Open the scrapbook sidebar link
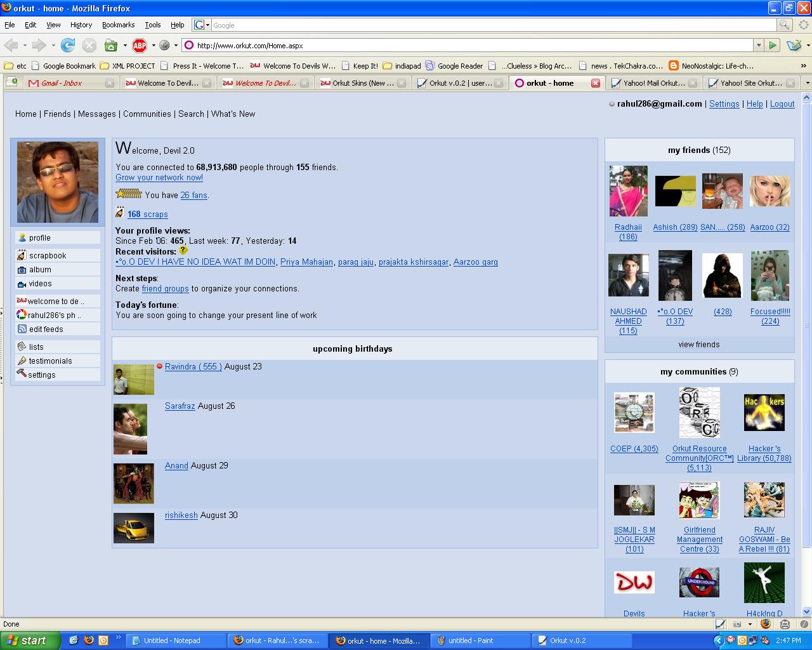 58,255
